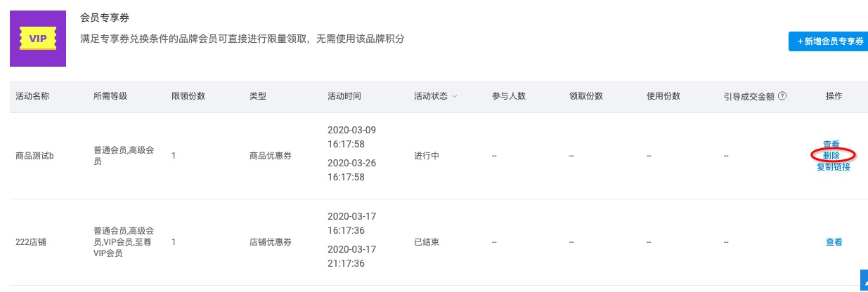Viewport: 868px width, 292px height.
Task: Select the 222店铺 activity name cell
Action: 32,242
